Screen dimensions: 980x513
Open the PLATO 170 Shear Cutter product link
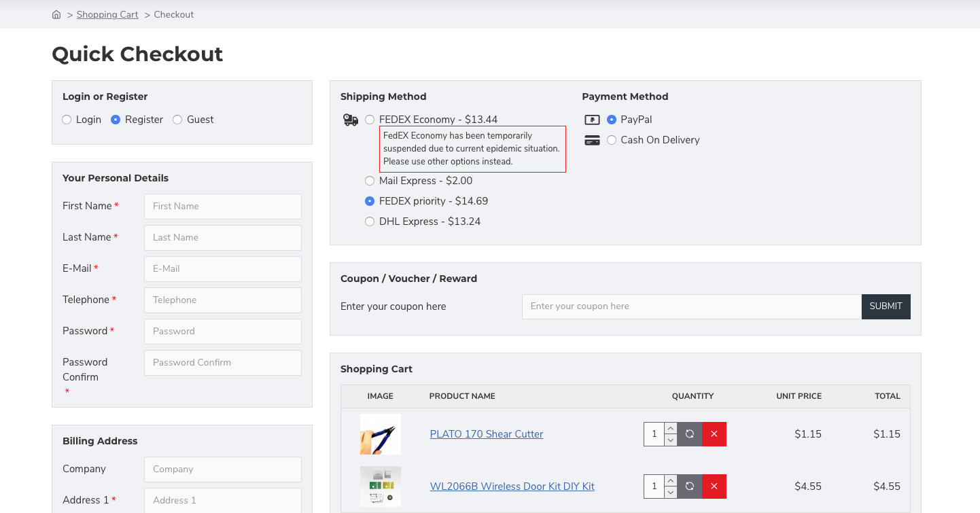point(487,434)
